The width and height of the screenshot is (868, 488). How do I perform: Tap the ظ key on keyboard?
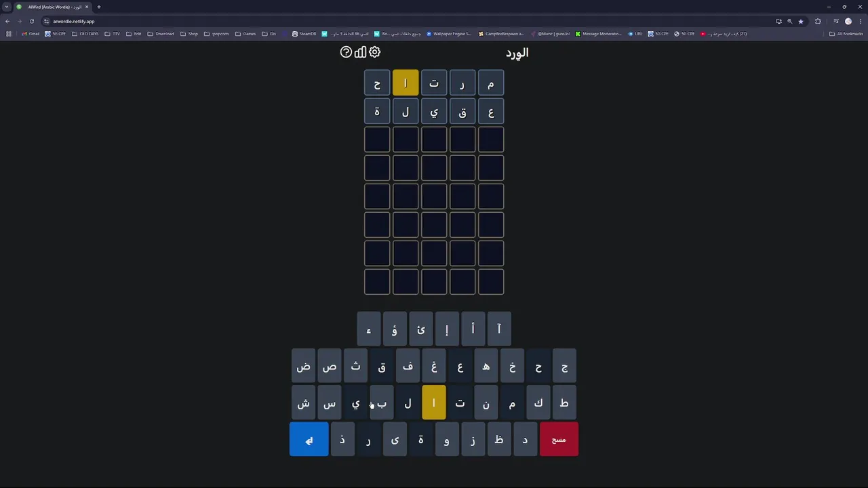tap(499, 439)
